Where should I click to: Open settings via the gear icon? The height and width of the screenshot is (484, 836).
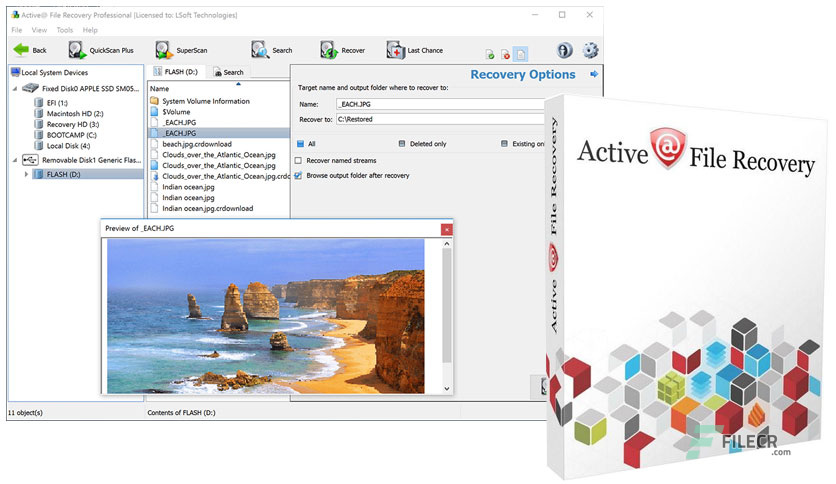[x=590, y=50]
